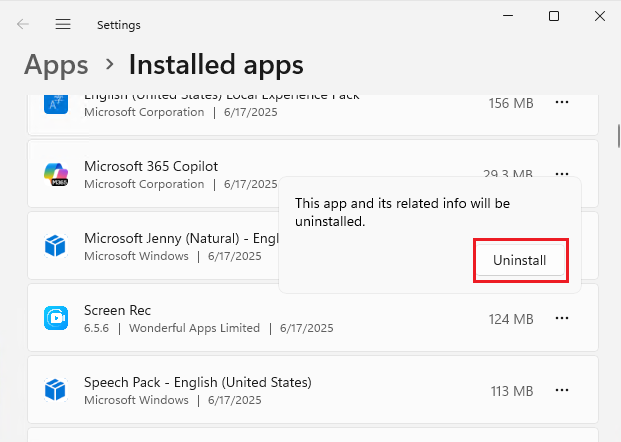Click the Speech Pack English app icon
Viewport: 621px width, 442px height.
click(x=55, y=390)
